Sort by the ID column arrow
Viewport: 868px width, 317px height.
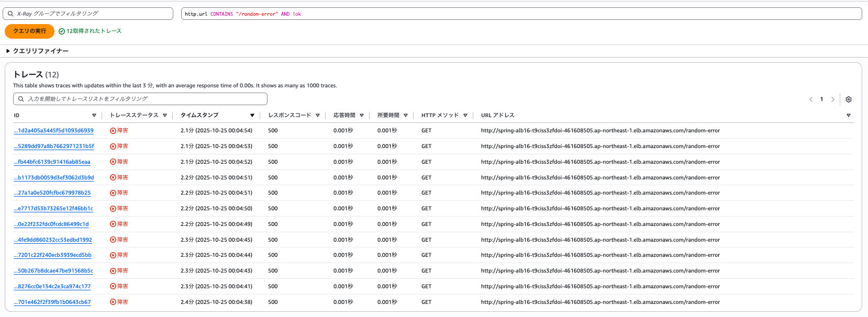[94, 116]
